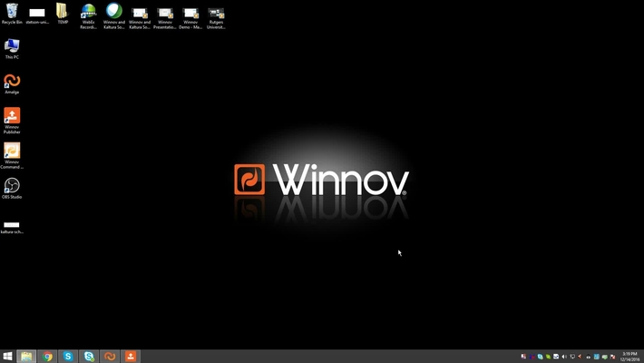Open the kaltura-sch... desktop file

pyautogui.click(x=12, y=228)
